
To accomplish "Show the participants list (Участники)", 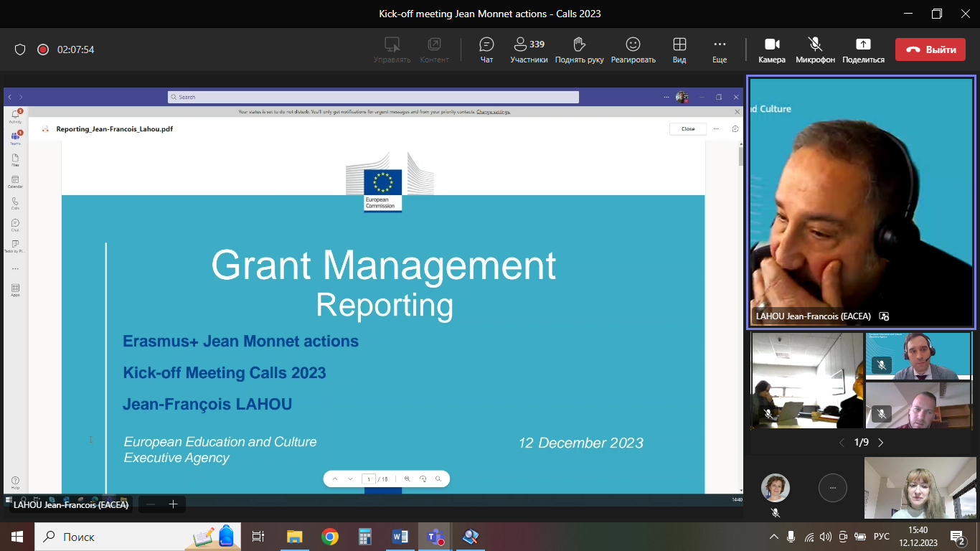I will coord(529,50).
